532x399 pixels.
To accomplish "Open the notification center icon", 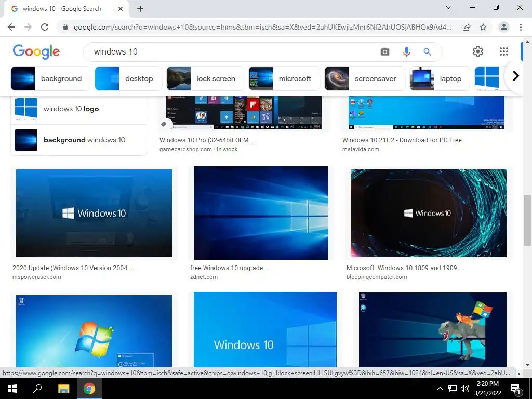I will coord(515,389).
